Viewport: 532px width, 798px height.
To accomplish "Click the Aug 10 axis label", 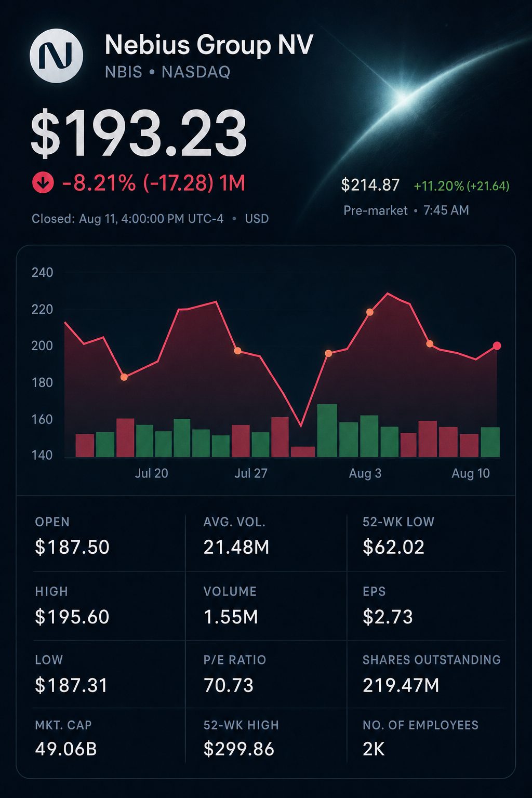I will [x=471, y=473].
